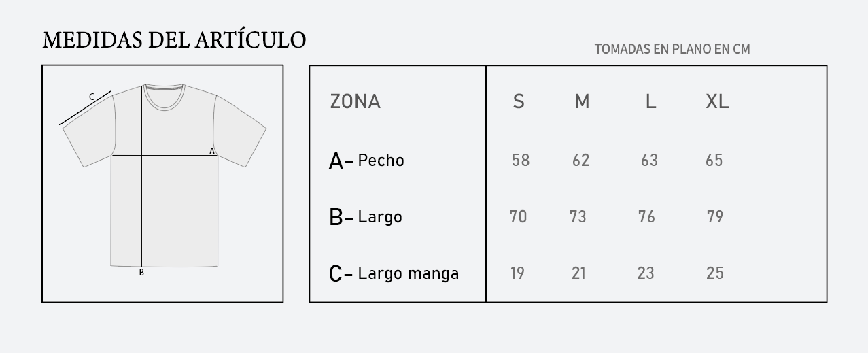Select the B- Largo row label
Image resolution: width=868 pixels, height=353 pixels.
tap(366, 217)
